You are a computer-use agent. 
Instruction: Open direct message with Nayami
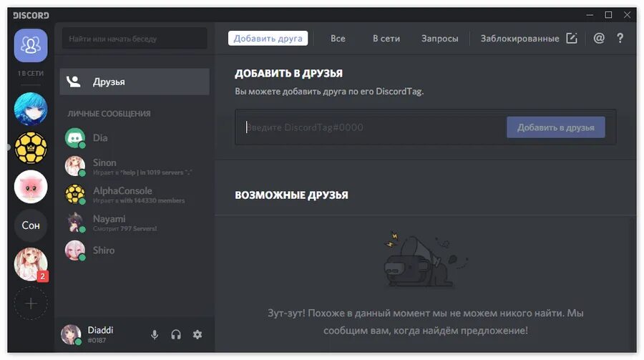pyautogui.click(x=135, y=223)
